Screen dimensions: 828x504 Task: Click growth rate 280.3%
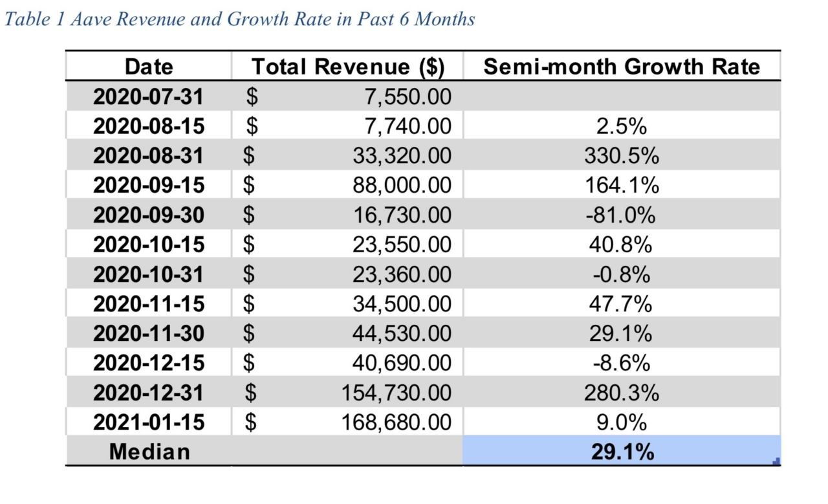(x=622, y=393)
